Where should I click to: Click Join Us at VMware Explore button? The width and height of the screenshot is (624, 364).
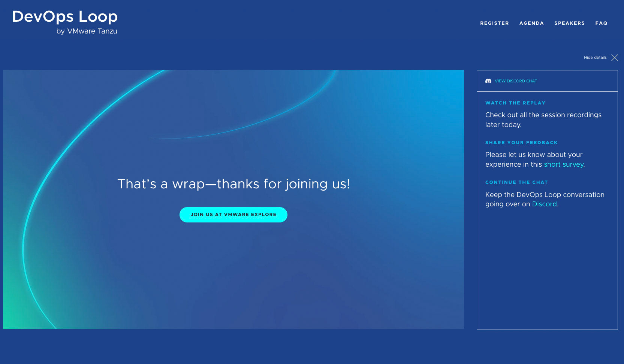tap(233, 215)
